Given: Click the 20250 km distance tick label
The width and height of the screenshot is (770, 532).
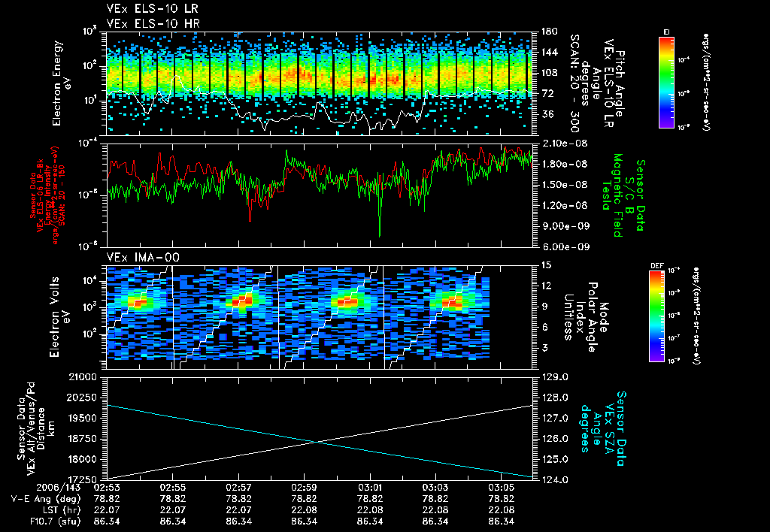Looking at the screenshot, I should click(x=81, y=397).
